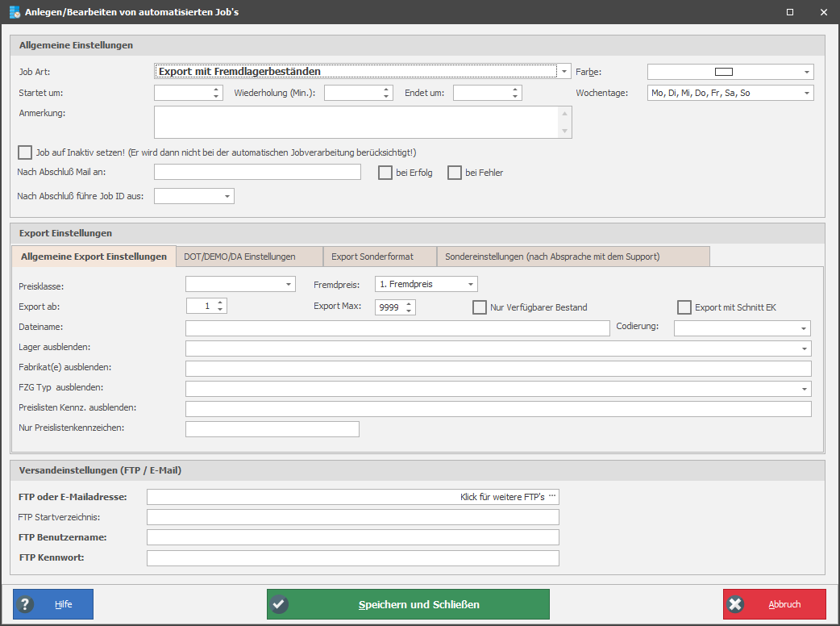Viewport: 840px width, 626px height.
Task: Check the bei Fehler checkbox
Action: (x=455, y=173)
